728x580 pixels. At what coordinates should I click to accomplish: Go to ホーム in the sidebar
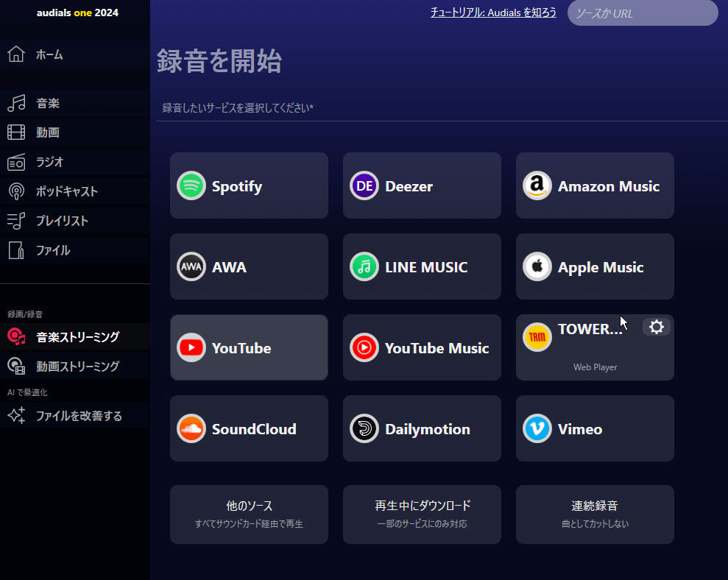(x=75, y=54)
